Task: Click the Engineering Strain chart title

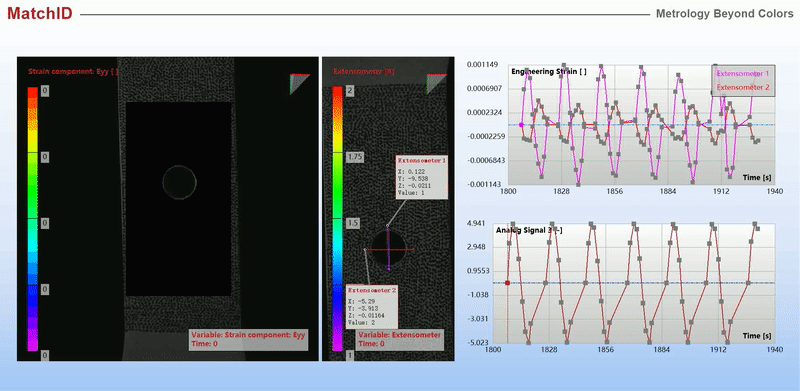Action: (549, 72)
